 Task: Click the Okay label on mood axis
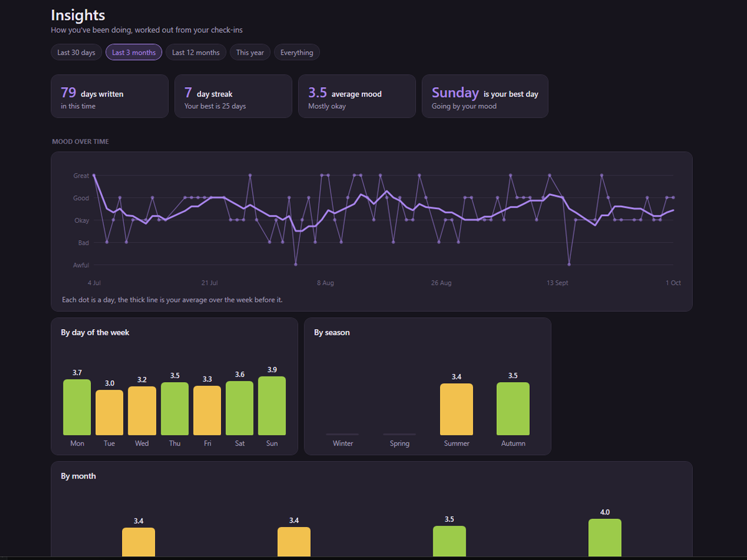tap(82, 221)
